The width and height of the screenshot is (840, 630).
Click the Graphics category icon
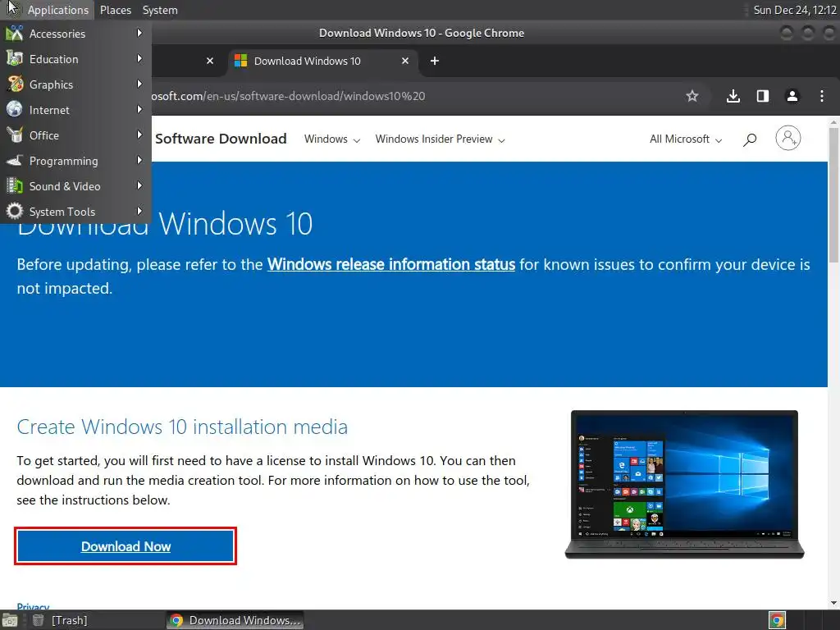tap(15, 84)
